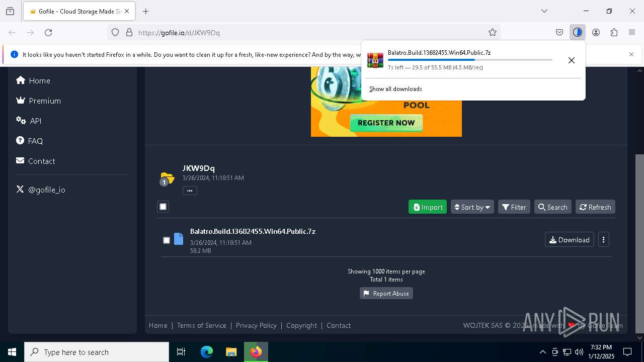This screenshot has width=644, height=362.
Task: Open the Firefox account icon
Action: pyautogui.click(x=596, y=33)
